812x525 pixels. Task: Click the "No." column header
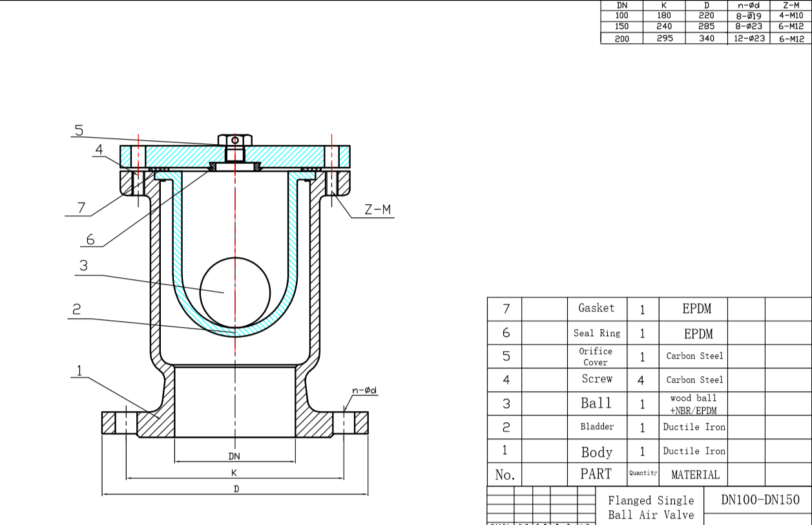pyautogui.click(x=505, y=475)
